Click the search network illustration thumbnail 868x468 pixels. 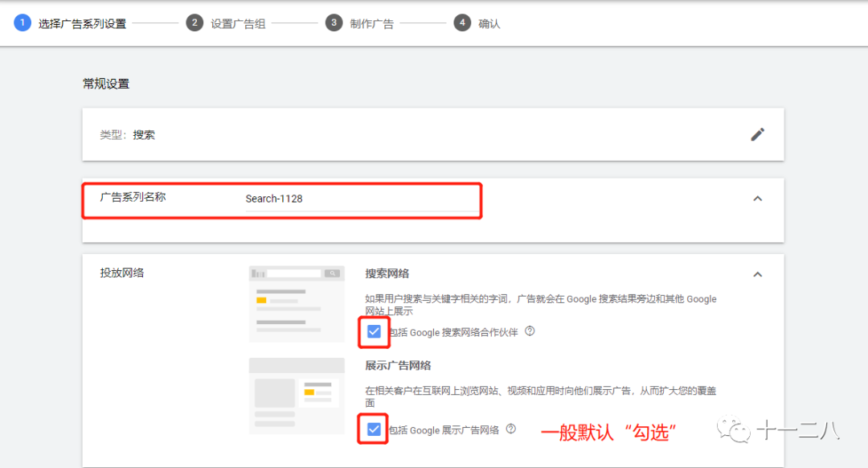pos(297,304)
